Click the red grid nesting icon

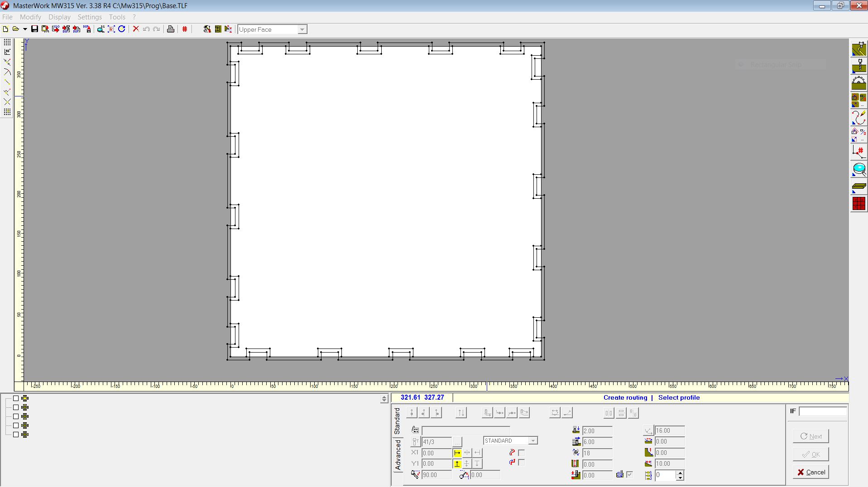coord(859,204)
